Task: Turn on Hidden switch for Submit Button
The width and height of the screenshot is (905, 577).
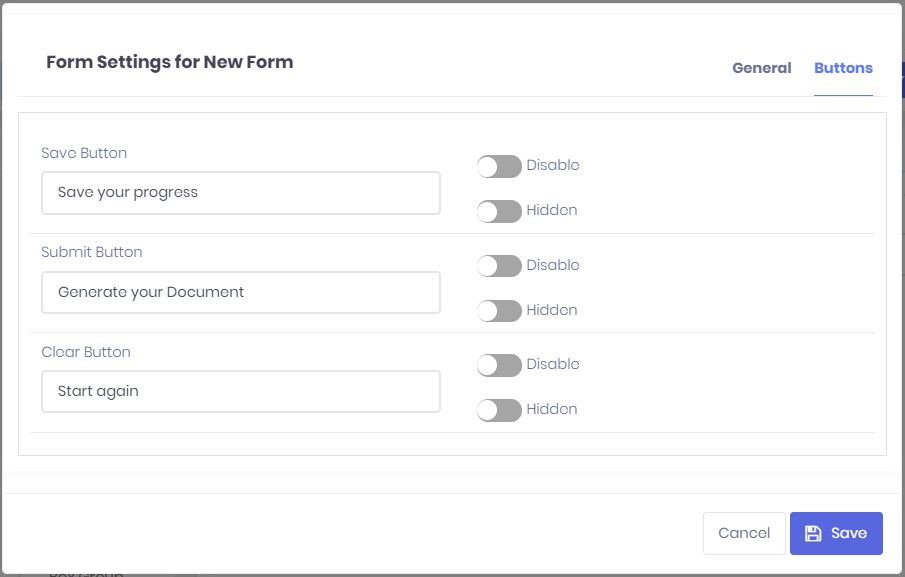Action: (499, 311)
